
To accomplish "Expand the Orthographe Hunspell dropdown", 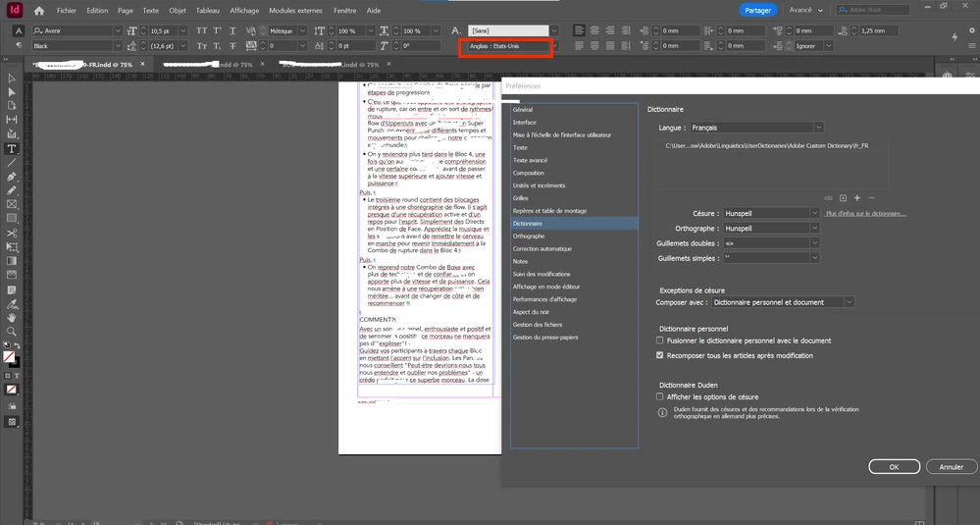I will pos(771,228).
